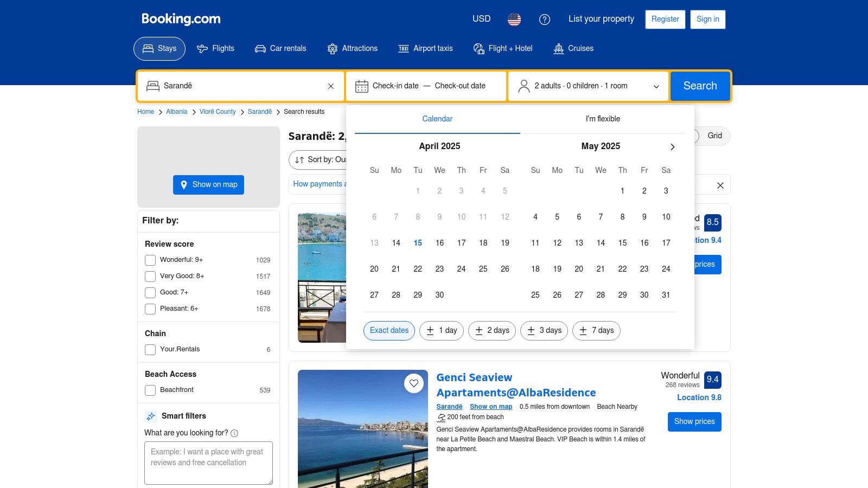Open the info icon beside 'What are you looking for?'

pos(234,433)
